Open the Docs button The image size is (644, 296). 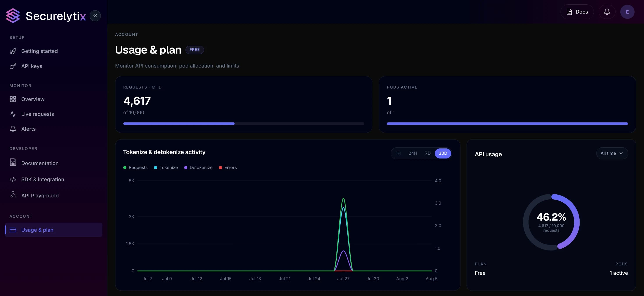pos(577,12)
